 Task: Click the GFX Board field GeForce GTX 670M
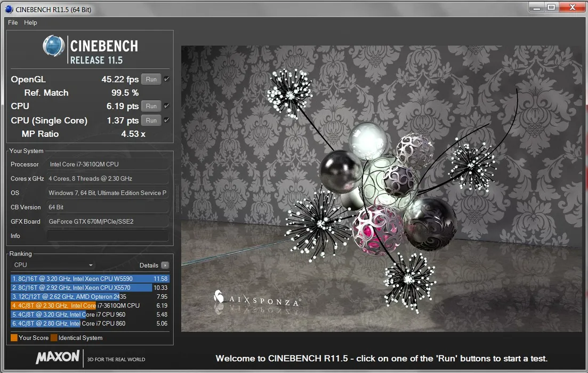pos(107,221)
